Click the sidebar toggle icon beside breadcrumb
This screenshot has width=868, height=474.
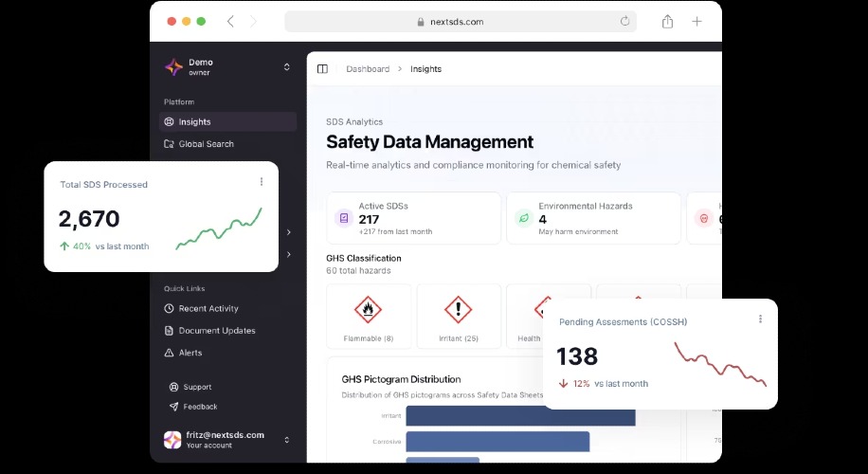[x=322, y=69]
